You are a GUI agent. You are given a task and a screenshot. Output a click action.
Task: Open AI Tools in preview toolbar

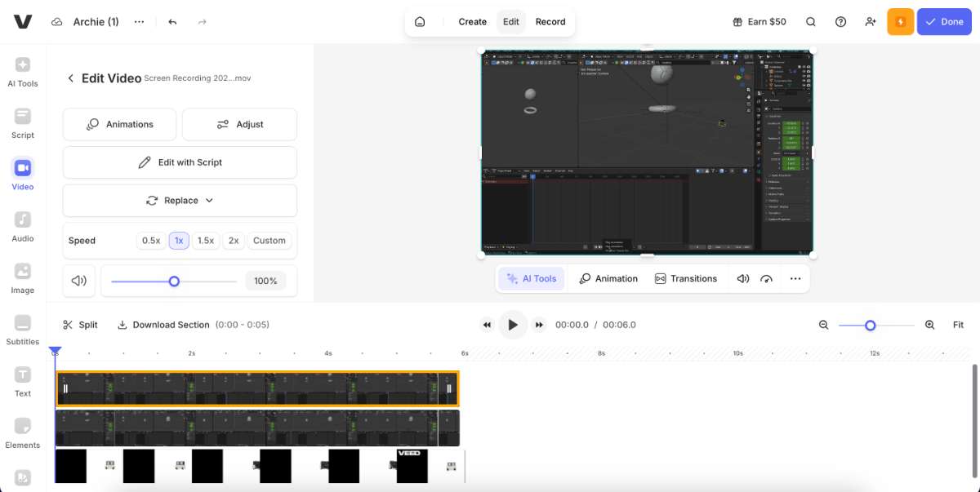[x=531, y=278]
